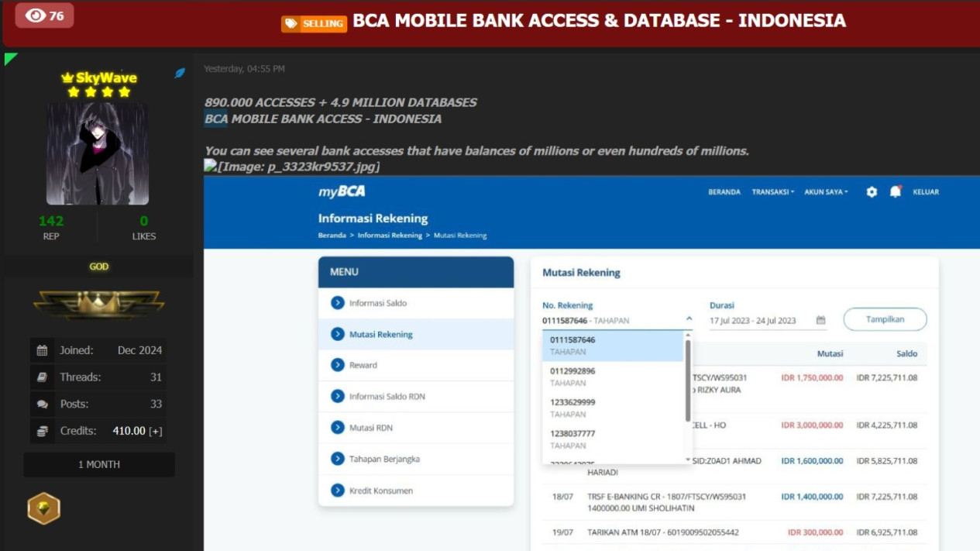The image size is (980, 551).
Task: Select Mutasi Rekening menu item
Action: tap(416, 334)
